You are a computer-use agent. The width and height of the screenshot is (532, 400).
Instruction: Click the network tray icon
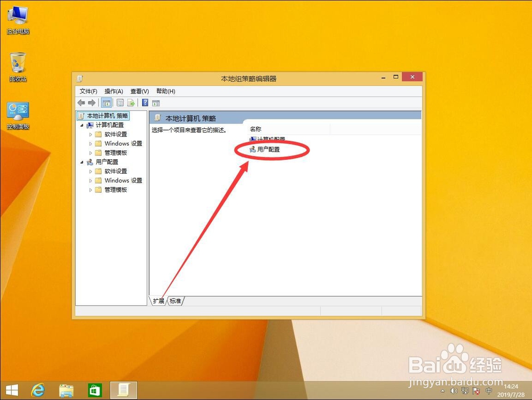coord(465,391)
